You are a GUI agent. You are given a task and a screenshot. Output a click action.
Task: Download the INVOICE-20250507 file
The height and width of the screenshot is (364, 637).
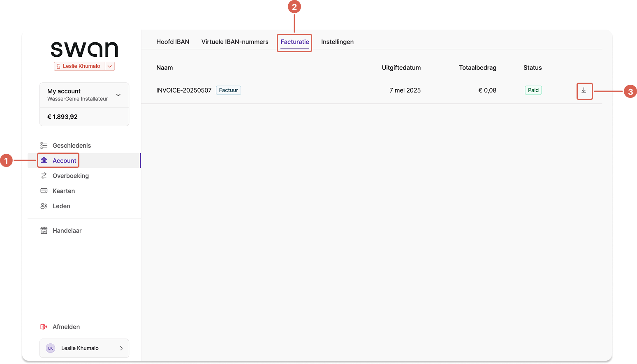(x=584, y=90)
